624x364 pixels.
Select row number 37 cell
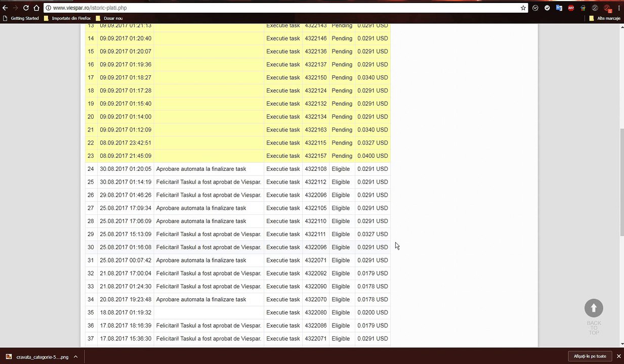[91, 339]
